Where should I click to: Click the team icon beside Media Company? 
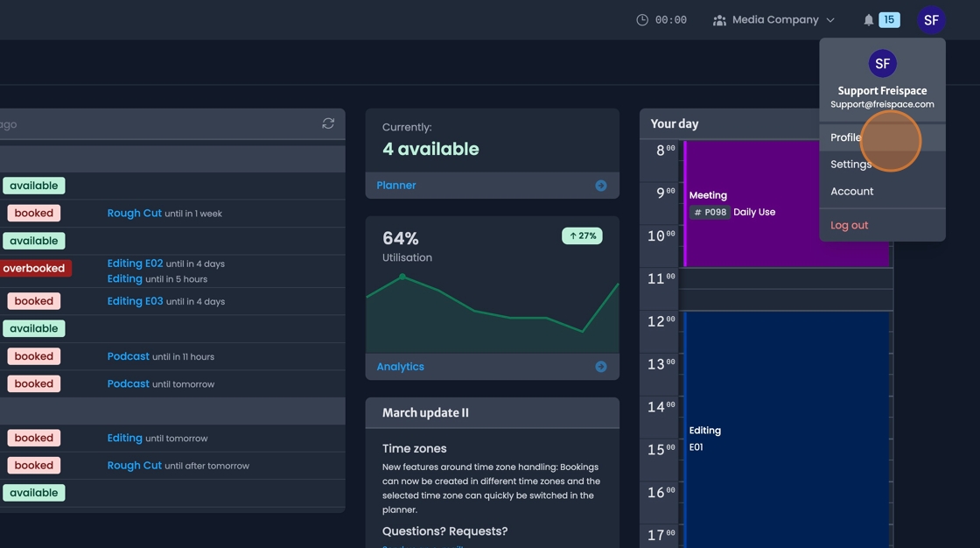[x=719, y=20]
